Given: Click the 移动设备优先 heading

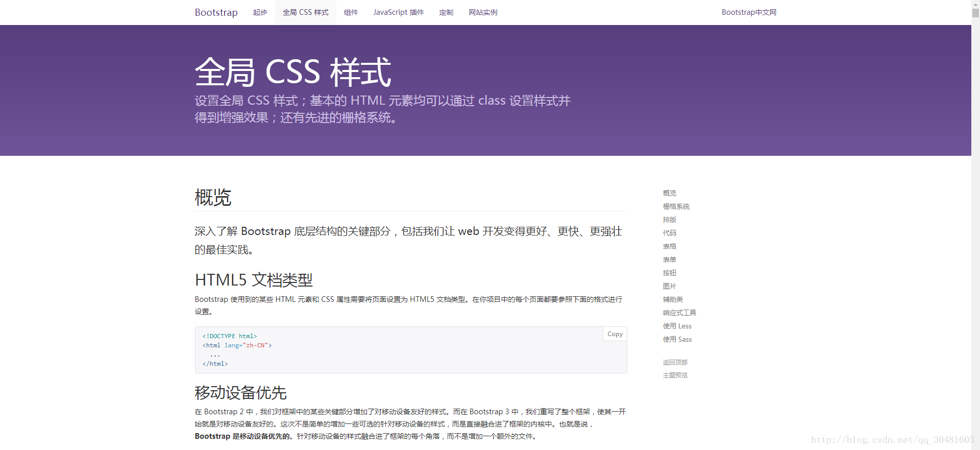Looking at the screenshot, I should click(240, 392).
